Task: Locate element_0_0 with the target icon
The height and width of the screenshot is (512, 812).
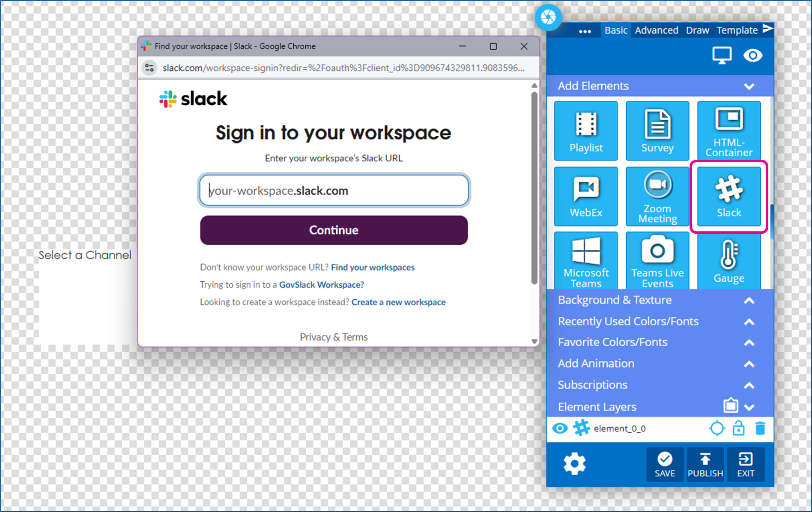Action: click(x=717, y=428)
